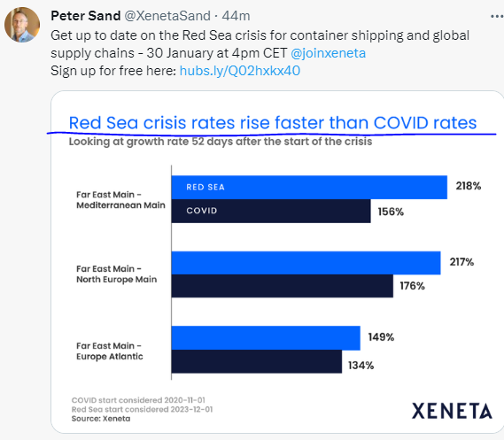The width and height of the screenshot is (504, 440).
Task: Click the Xeneta logo in the chart
Action: (452, 411)
